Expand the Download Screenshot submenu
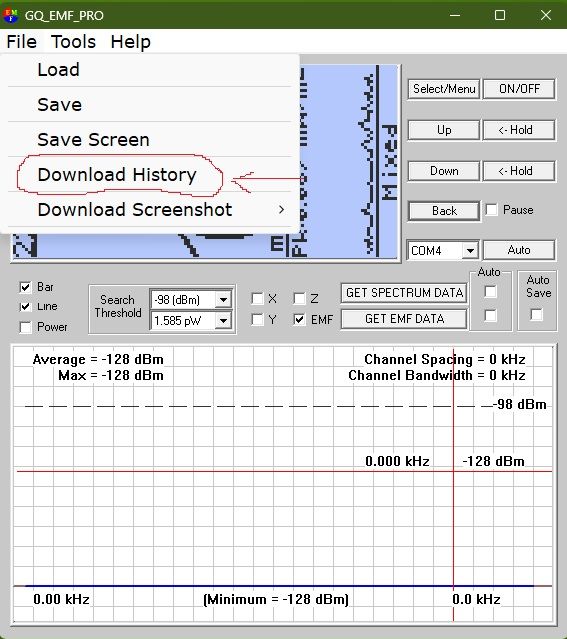This screenshot has height=639, width=567. point(150,210)
